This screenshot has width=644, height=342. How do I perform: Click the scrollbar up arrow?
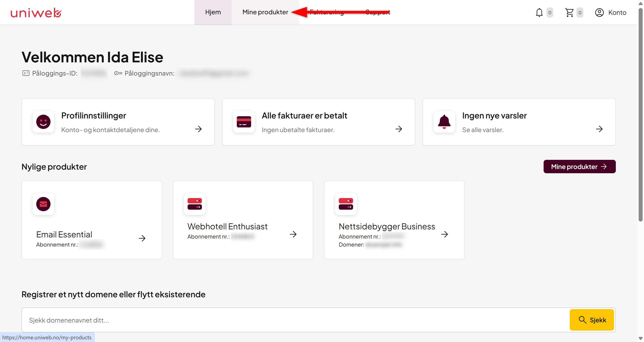pyautogui.click(x=640, y=3)
